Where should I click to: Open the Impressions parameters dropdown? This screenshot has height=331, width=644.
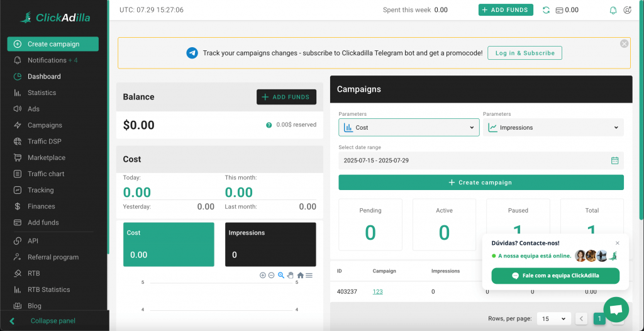pyautogui.click(x=553, y=128)
